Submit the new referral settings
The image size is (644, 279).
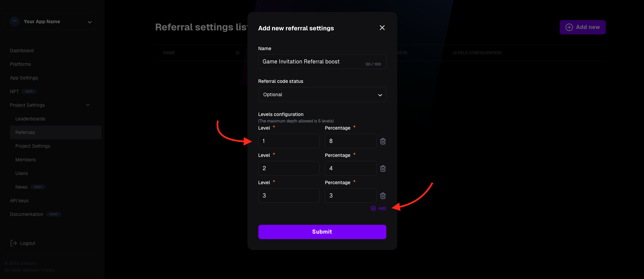[322, 232]
